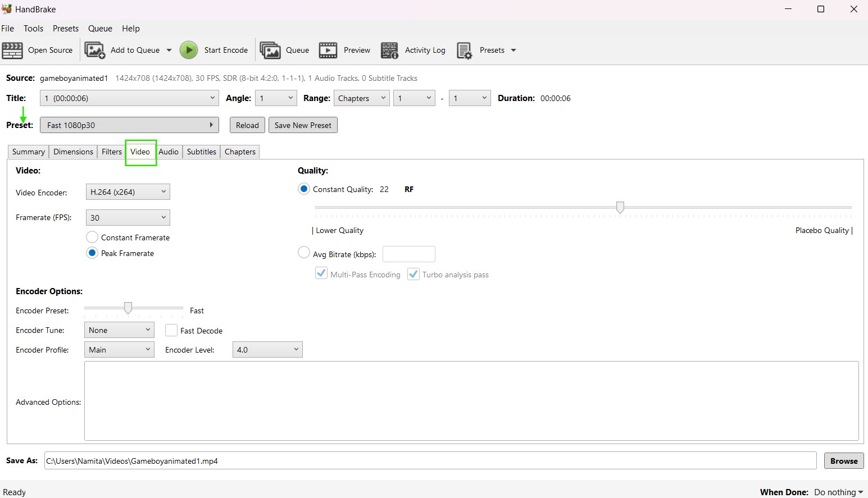Open the start chapter dropdown
The width and height of the screenshot is (868, 498).
[x=414, y=98]
